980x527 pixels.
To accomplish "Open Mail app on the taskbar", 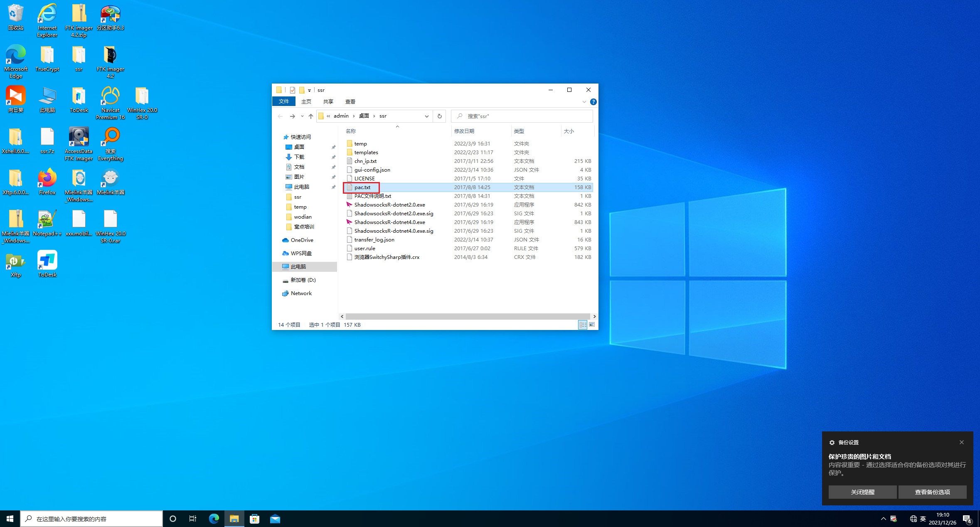I will (x=275, y=519).
